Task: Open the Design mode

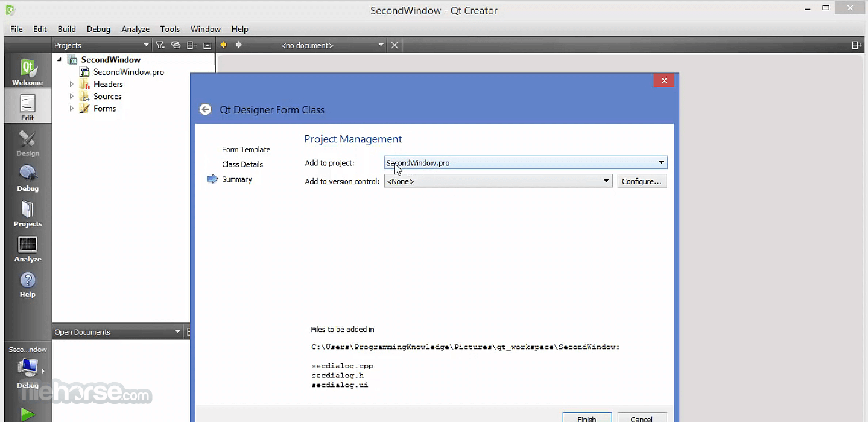Action: pos(28,142)
